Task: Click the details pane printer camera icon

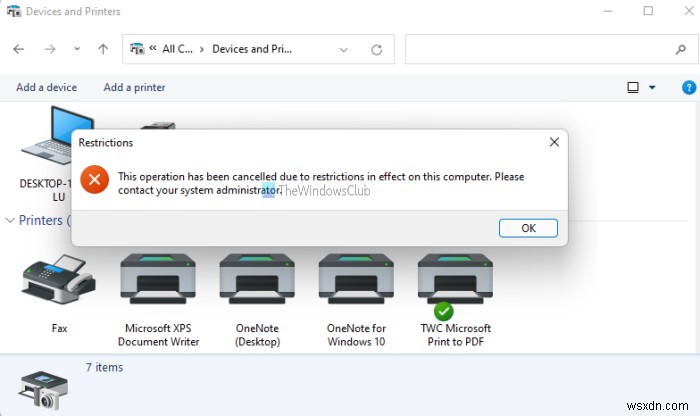Action: [x=43, y=390]
